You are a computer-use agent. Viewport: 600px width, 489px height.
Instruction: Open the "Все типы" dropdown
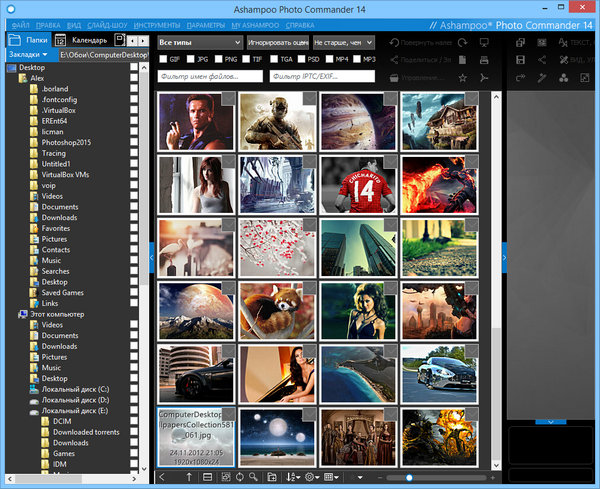coord(200,43)
